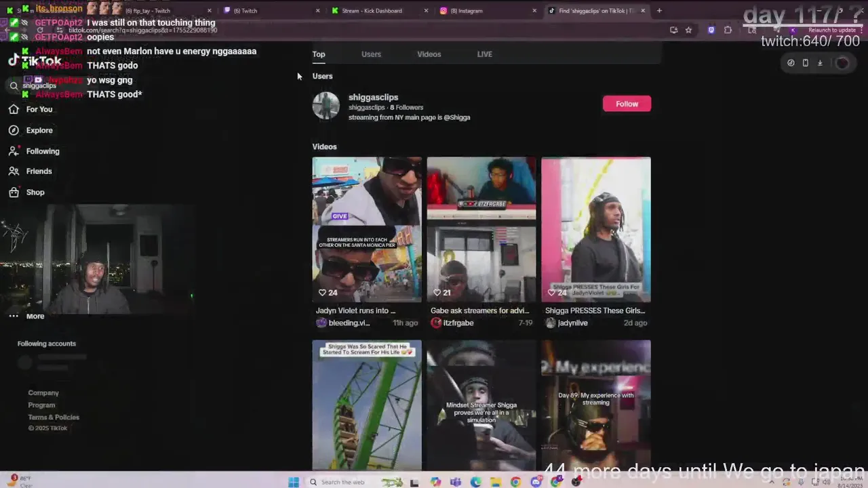Image resolution: width=868 pixels, height=488 pixels.
Task: Click the phone app icon in top pill
Action: pos(805,63)
